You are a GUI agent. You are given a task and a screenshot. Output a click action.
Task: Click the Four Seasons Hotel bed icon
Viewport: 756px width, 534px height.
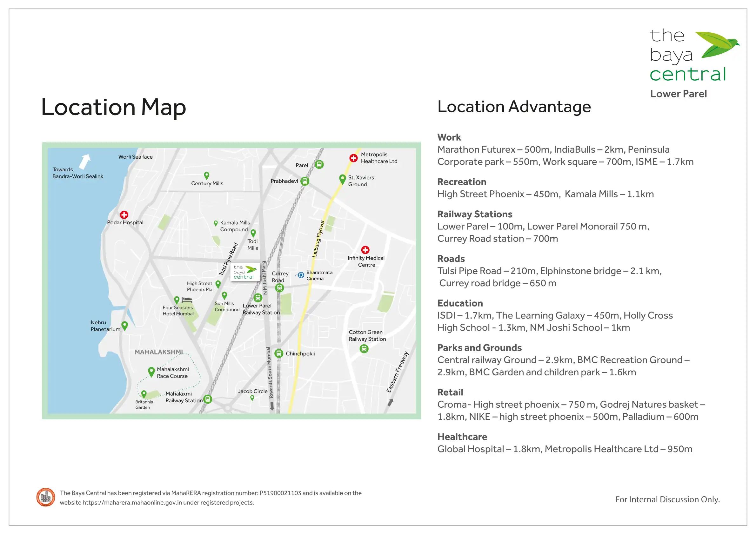[x=187, y=300]
